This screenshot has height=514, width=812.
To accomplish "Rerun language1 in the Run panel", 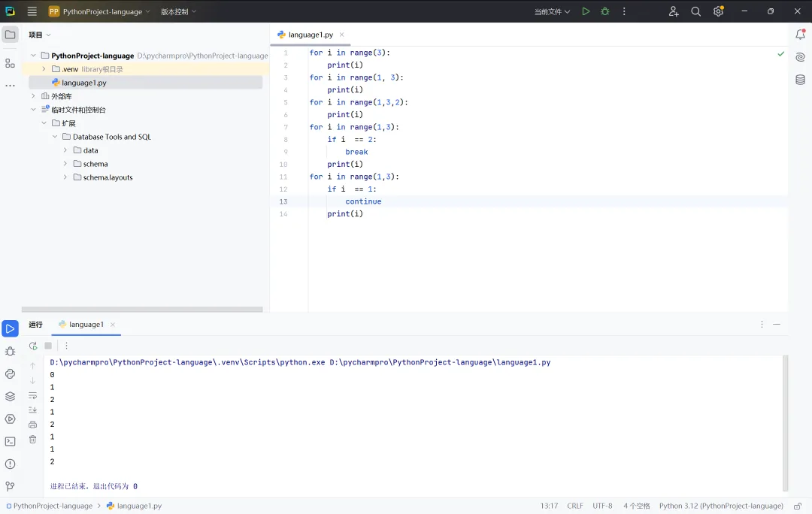I will 32,346.
